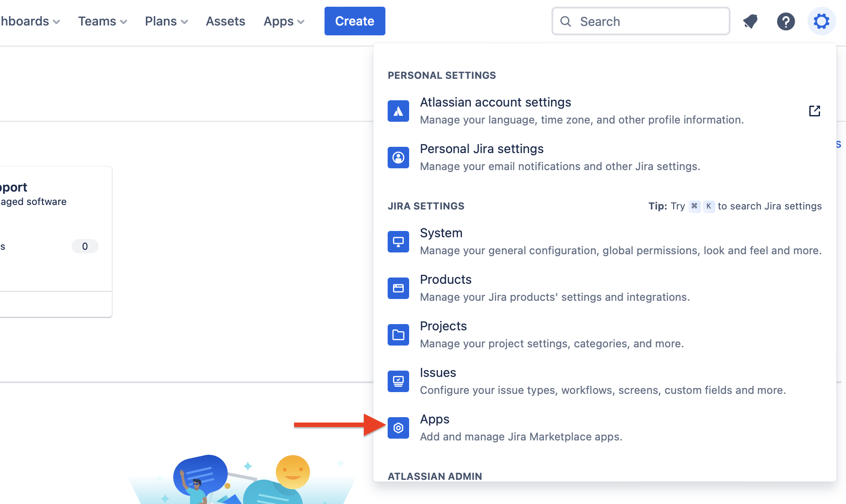This screenshot has height=504, width=846.
Task: Expand the Teams dropdown menu
Action: [103, 21]
